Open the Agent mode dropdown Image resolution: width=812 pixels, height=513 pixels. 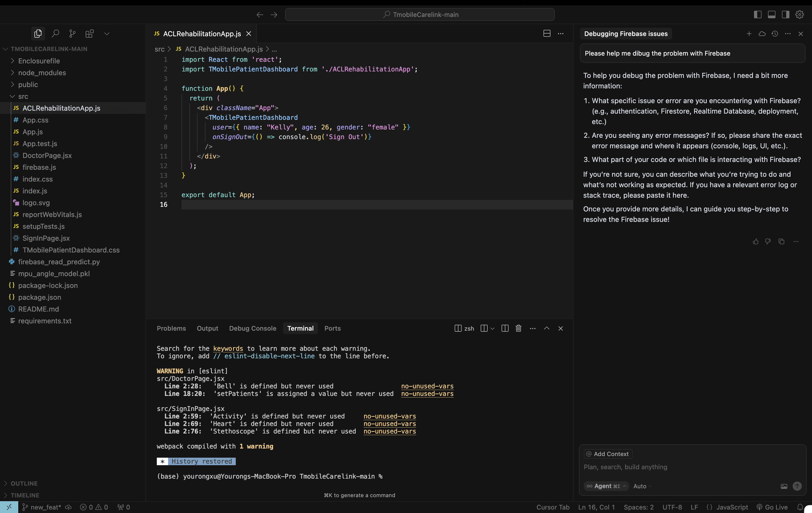tap(606, 486)
